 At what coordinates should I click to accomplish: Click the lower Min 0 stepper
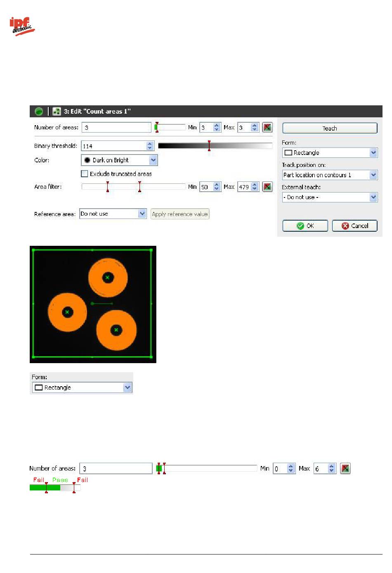point(291,468)
